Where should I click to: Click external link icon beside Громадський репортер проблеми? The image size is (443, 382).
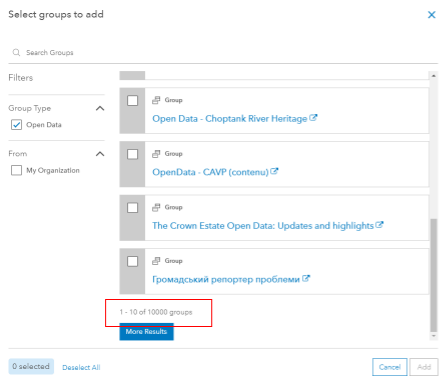click(x=306, y=278)
